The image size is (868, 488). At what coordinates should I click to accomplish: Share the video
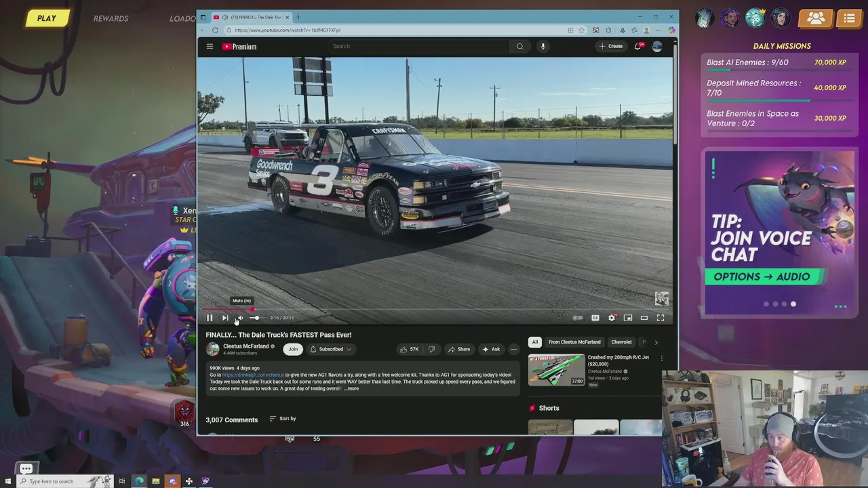pos(459,349)
